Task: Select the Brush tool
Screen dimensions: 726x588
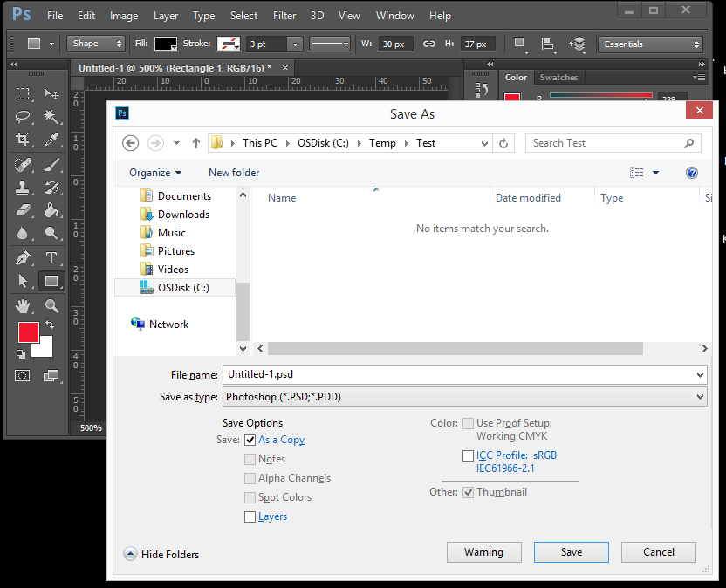Action: pos(51,164)
